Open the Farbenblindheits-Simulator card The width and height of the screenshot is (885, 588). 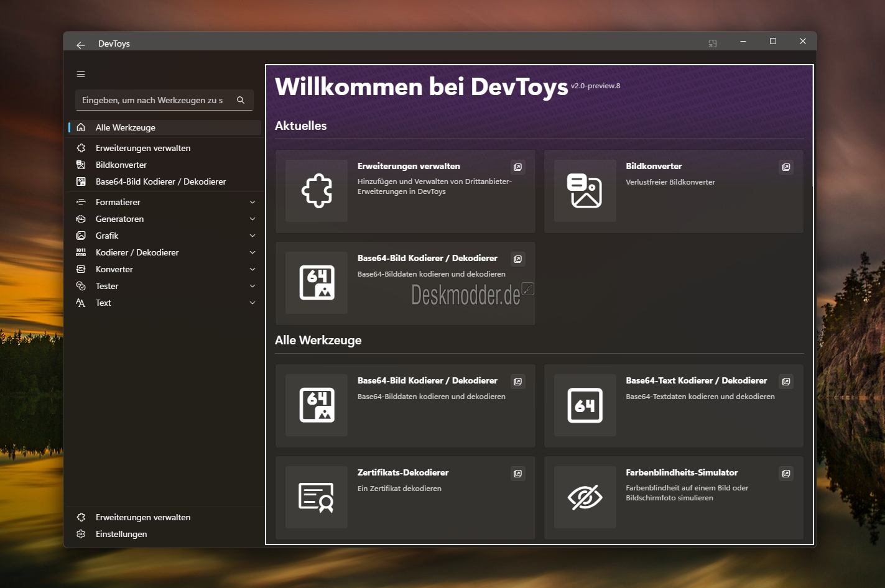(674, 498)
